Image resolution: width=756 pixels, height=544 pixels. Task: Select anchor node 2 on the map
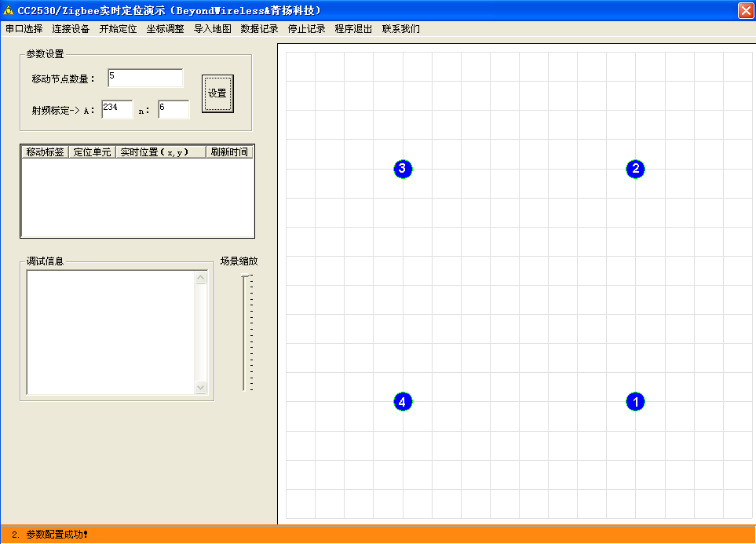tap(635, 168)
